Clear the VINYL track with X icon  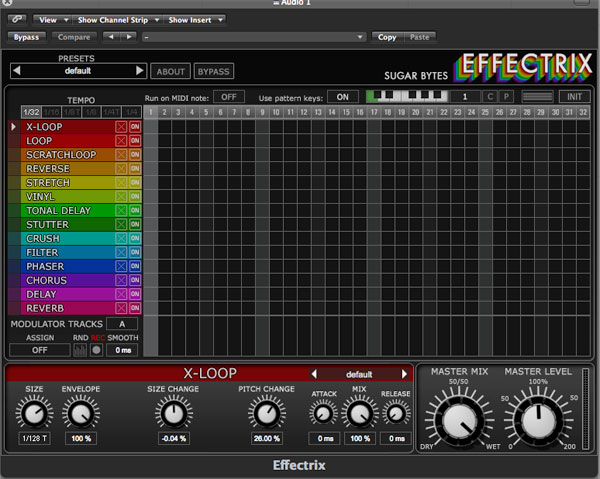[x=121, y=197]
